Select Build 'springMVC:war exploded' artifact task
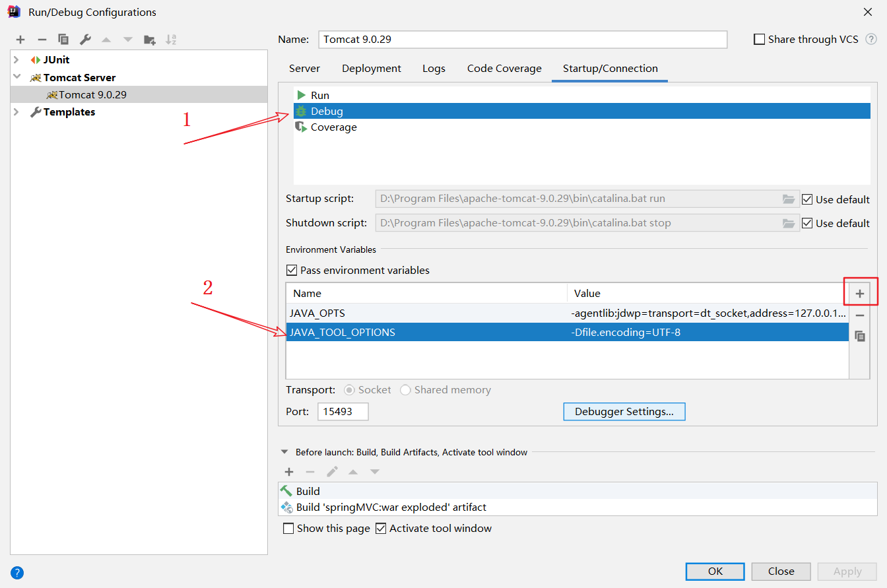Image resolution: width=887 pixels, height=588 pixels. point(577,507)
